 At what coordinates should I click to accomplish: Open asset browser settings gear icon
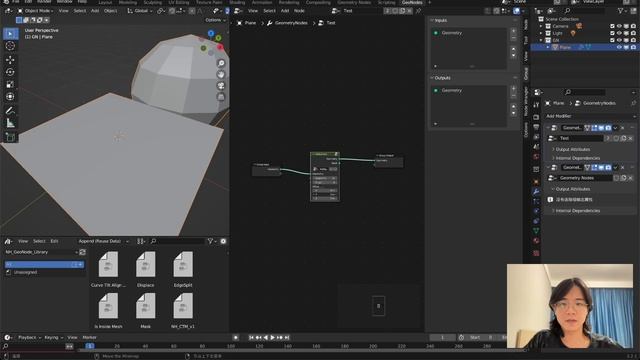(x=223, y=241)
